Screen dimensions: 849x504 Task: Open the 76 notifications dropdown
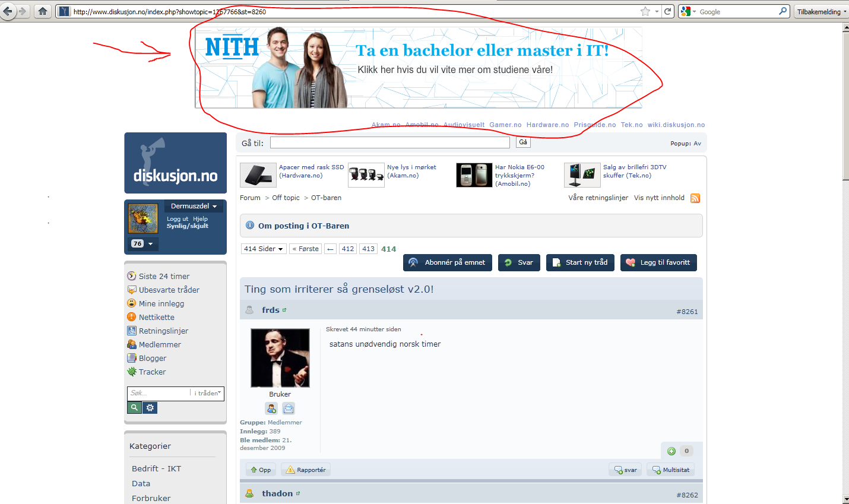pos(143,244)
